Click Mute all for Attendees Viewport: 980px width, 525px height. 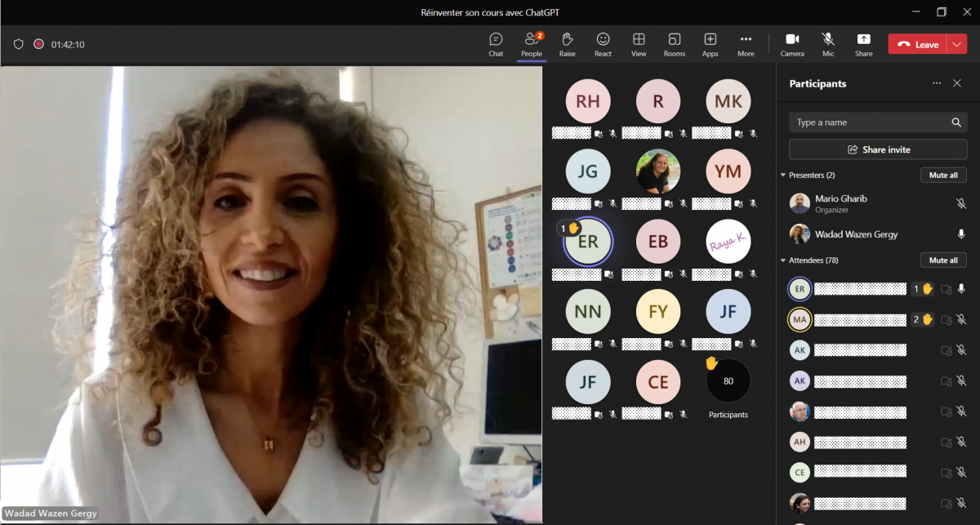[x=943, y=260]
